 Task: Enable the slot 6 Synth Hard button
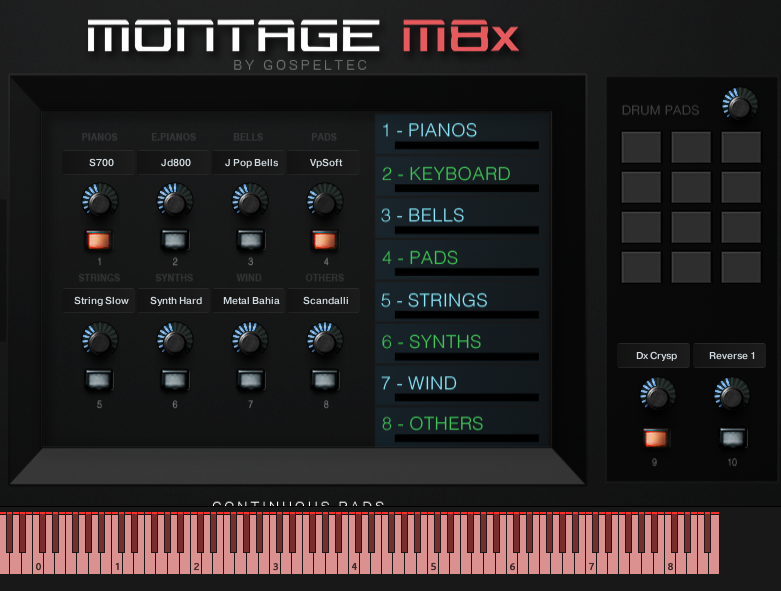click(x=175, y=380)
